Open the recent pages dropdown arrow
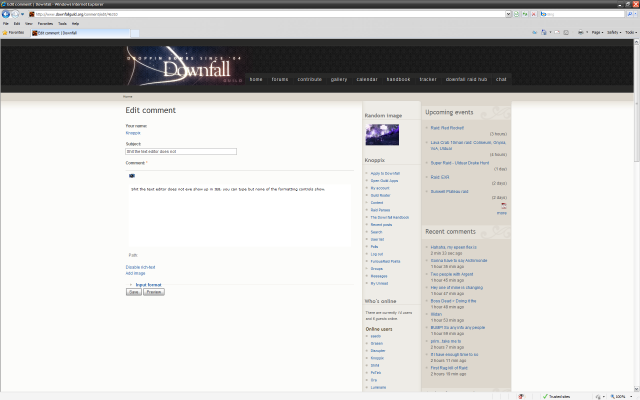The image size is (640, 400). (x=22, y=14)
